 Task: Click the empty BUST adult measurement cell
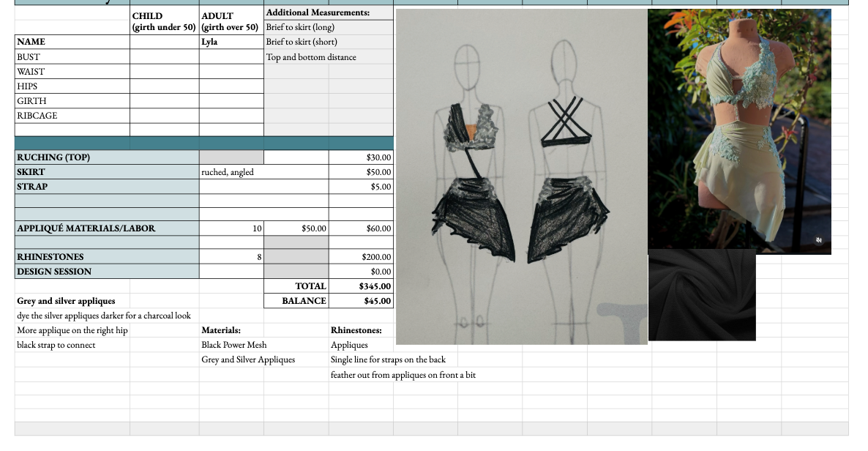pos(231,56)
